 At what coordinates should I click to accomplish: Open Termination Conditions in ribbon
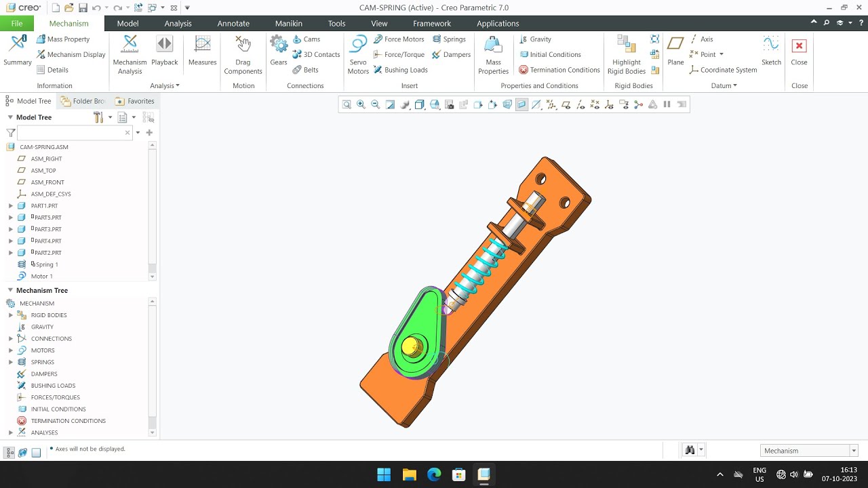click(559, 70)
